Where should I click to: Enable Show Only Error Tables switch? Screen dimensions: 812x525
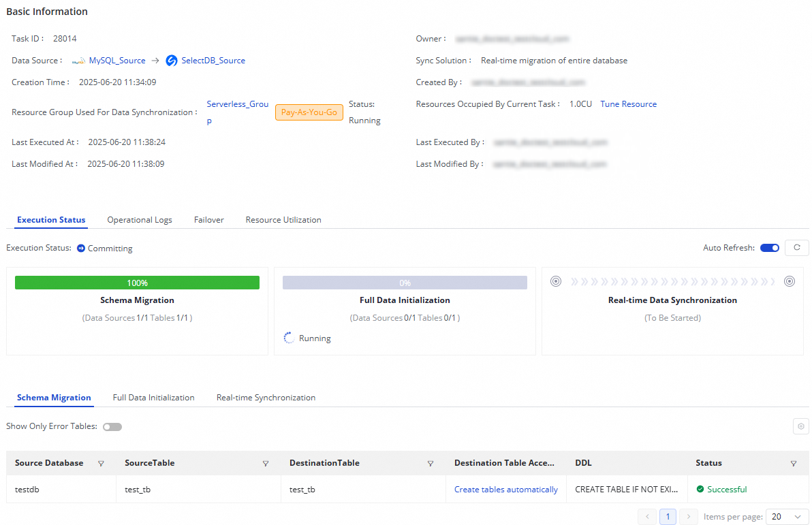112,427
